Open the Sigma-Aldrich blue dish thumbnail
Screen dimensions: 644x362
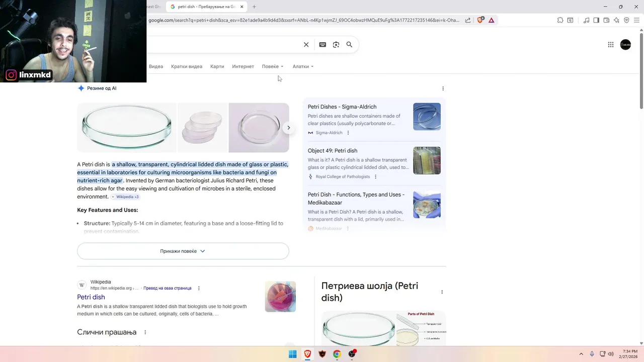tap(427, 117)
